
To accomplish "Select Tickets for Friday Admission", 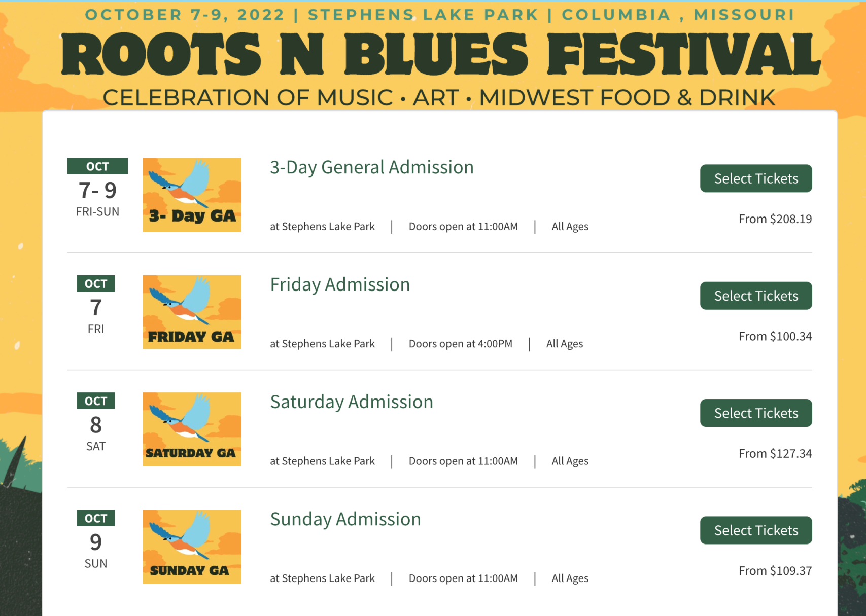I will [755, 296].
